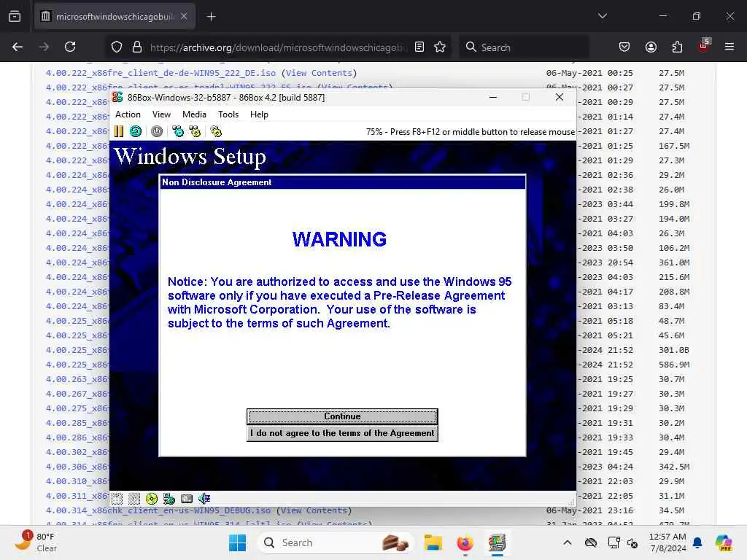Open the Copilot preview taskbar icon
747x560 pixels.
tap(724, 542)
